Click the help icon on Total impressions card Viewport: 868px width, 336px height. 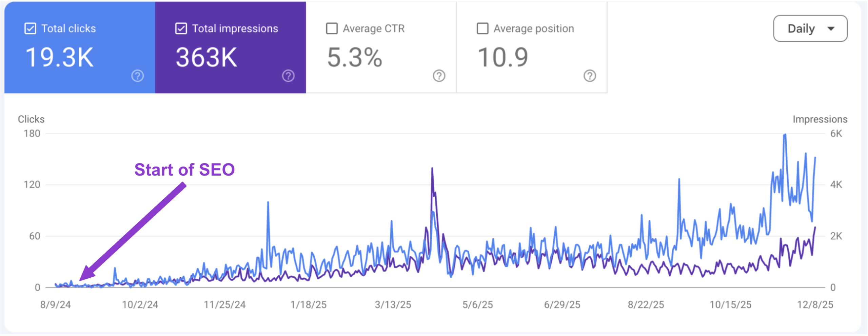[x=288, y=76]
